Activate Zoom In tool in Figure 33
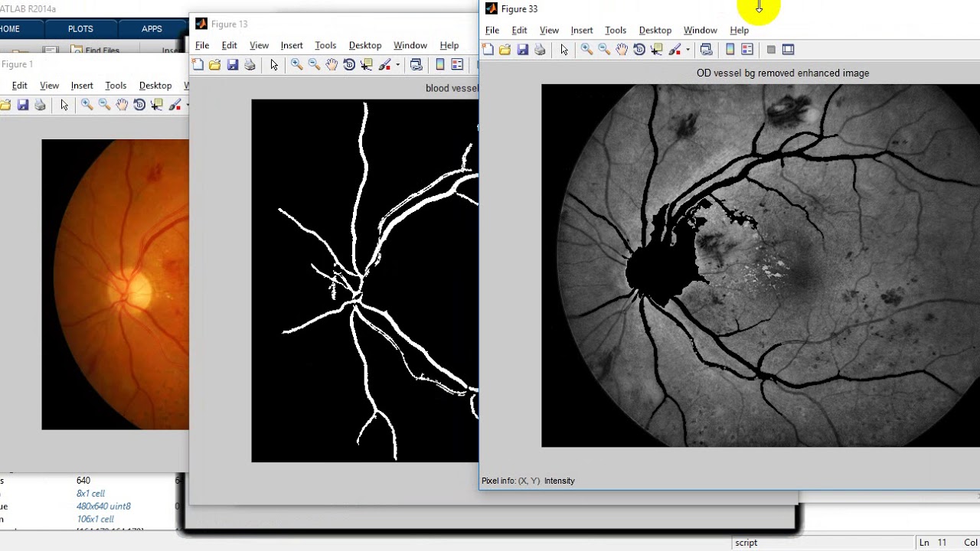This screenshot has width=980, height=551. [x=586, y=50]
